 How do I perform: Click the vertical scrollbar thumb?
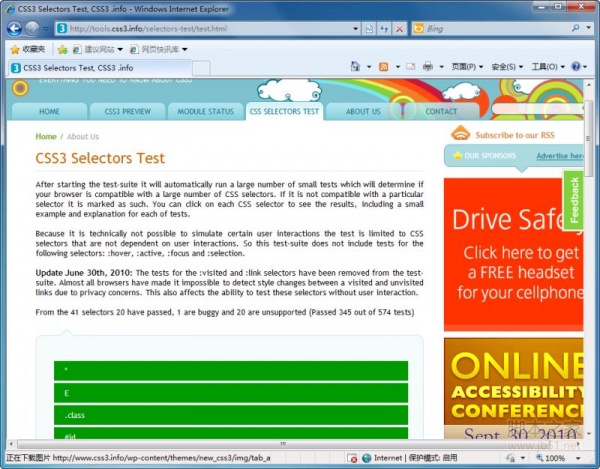click(x=588, y=138)
